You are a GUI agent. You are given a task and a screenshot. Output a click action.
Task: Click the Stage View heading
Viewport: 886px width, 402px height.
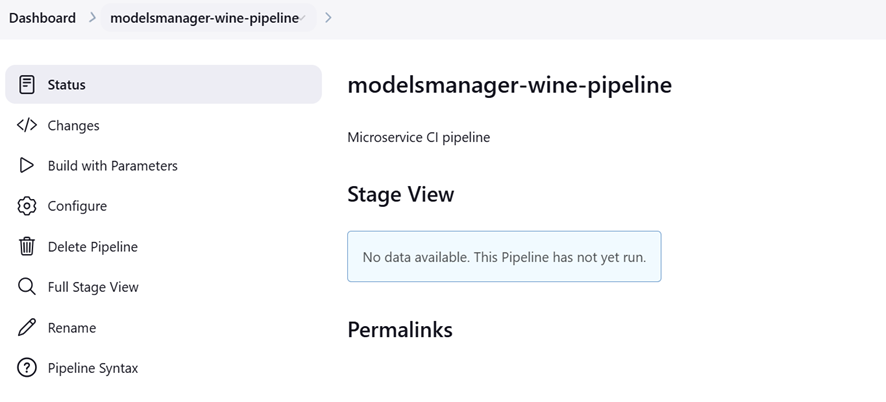click(400, 194)
